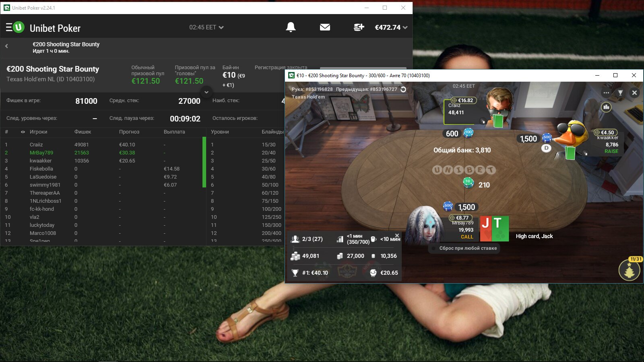Click the 00:09:02 next break timer

point(185,119)
